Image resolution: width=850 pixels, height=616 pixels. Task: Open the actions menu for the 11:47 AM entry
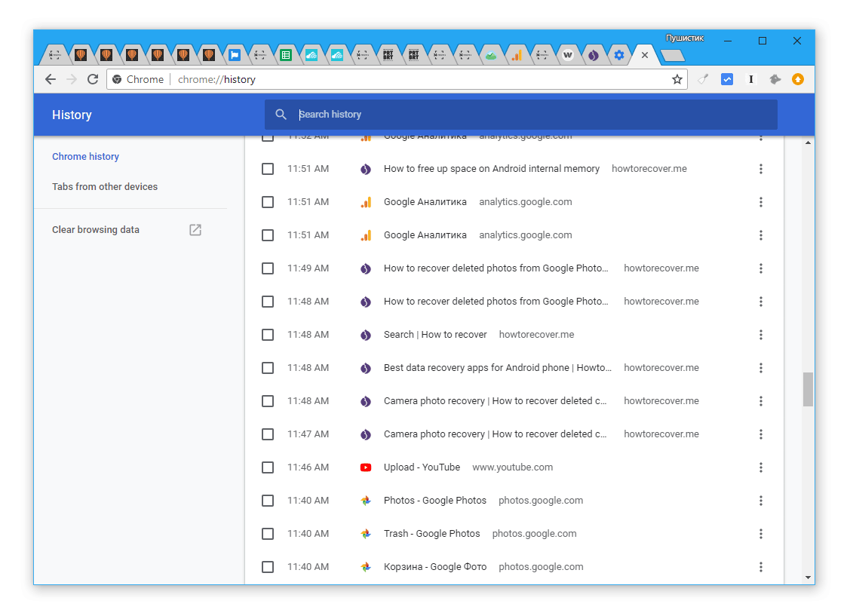point(761,434)
